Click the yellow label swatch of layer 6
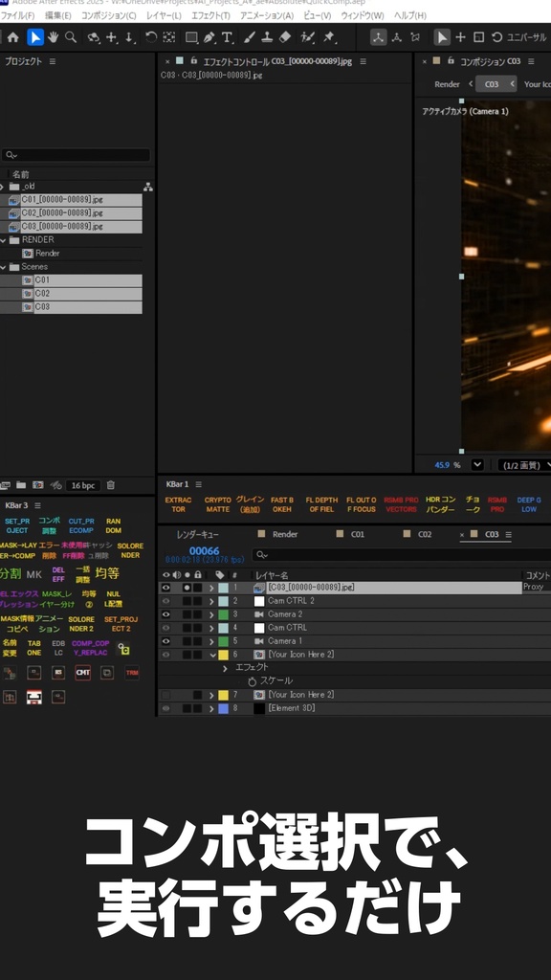 point(223,655)
